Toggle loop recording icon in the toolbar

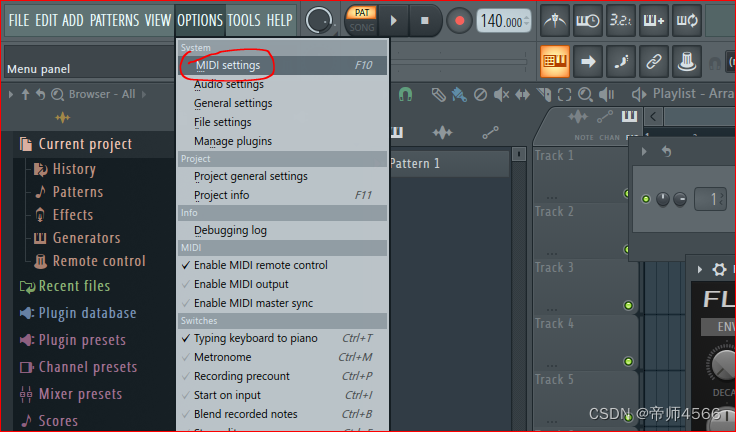[687, 21]
